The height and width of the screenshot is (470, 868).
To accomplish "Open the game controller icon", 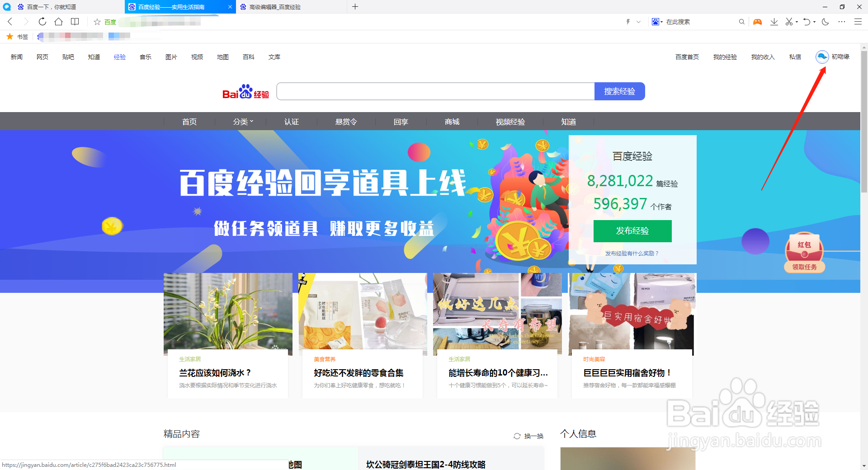I will tap(757, 22).
